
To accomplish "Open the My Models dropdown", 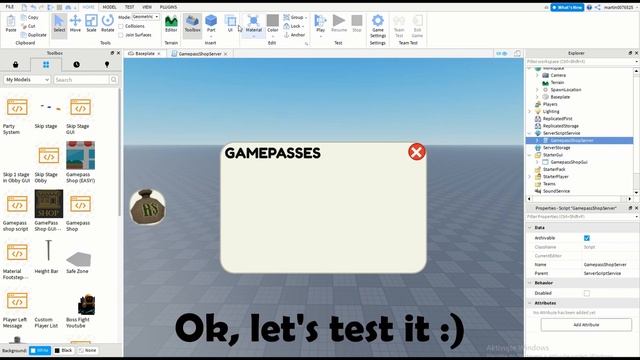I will click(x=27, y=80).
